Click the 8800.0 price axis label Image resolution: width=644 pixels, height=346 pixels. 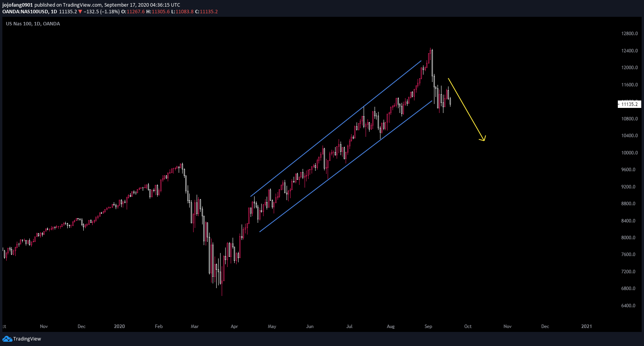tap(628, 204)
